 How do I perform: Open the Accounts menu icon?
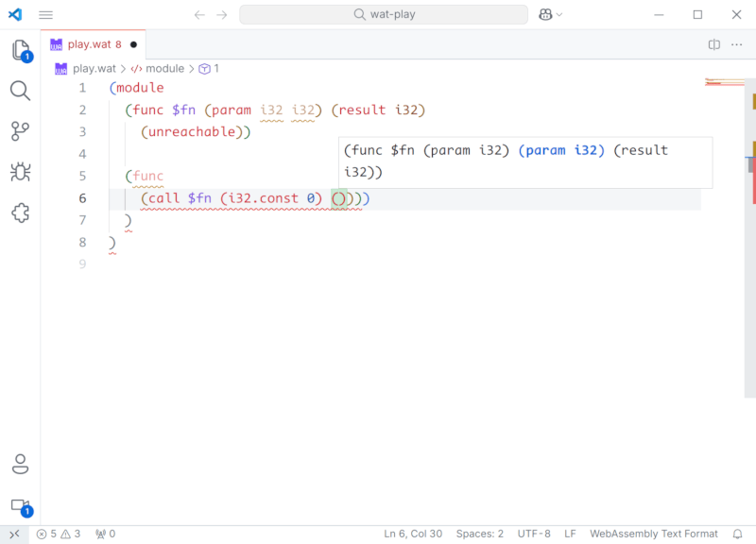pos(20,464)
